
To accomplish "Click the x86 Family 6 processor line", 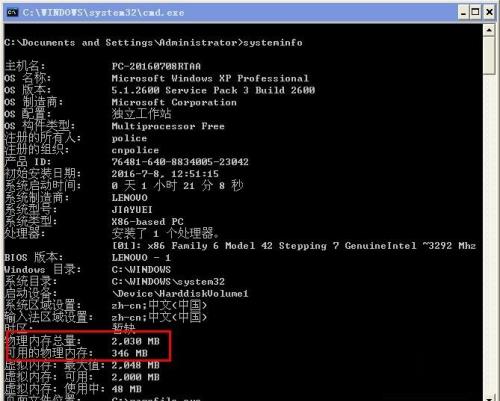I will click(x=293, y=246).
